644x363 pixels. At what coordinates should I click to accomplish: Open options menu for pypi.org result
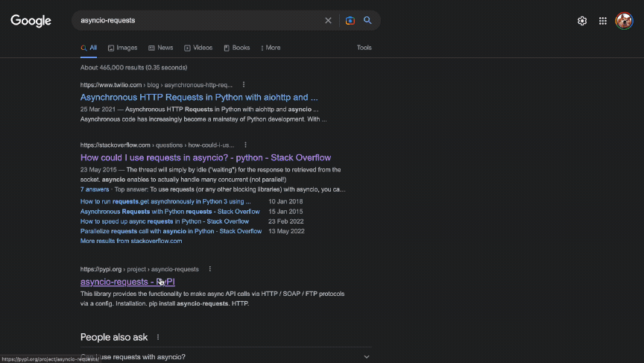210,269
